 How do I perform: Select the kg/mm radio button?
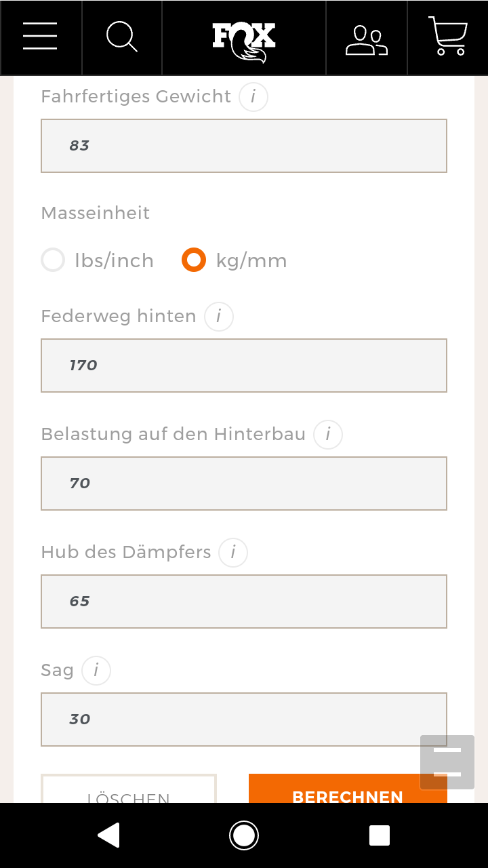(194, 260)
